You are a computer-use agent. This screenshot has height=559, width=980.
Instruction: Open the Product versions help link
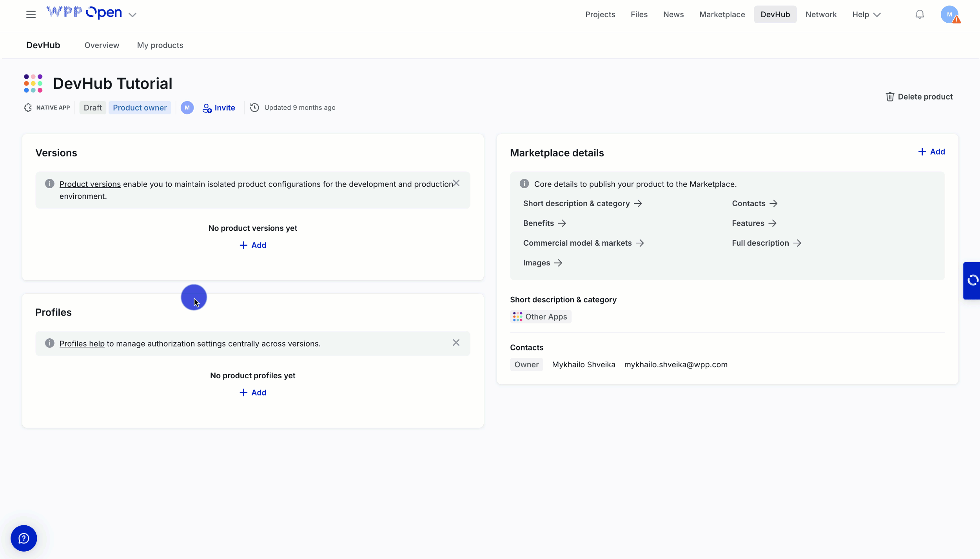point(90,184)
